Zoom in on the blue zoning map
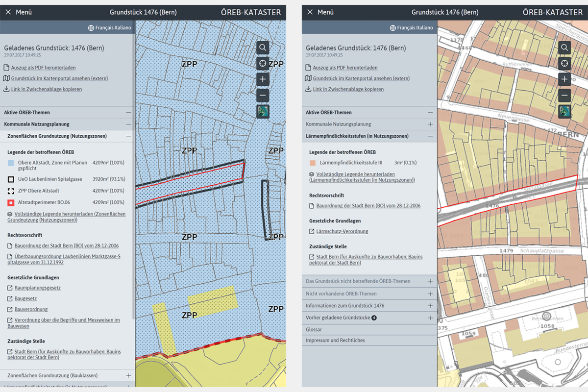588x392 pixels. tap(263, 79)
